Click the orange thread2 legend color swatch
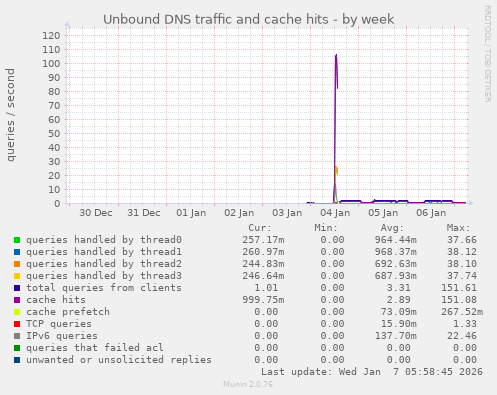 click(17, 264)
